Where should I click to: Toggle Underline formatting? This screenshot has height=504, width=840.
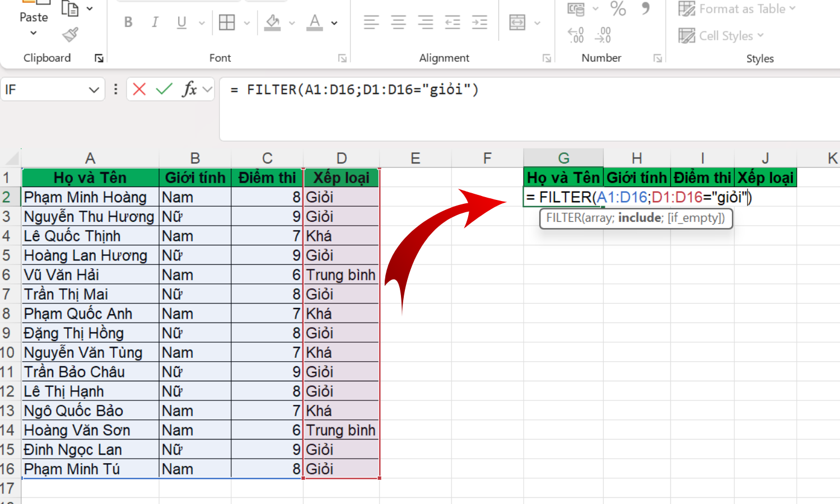(x=181, y=22)
